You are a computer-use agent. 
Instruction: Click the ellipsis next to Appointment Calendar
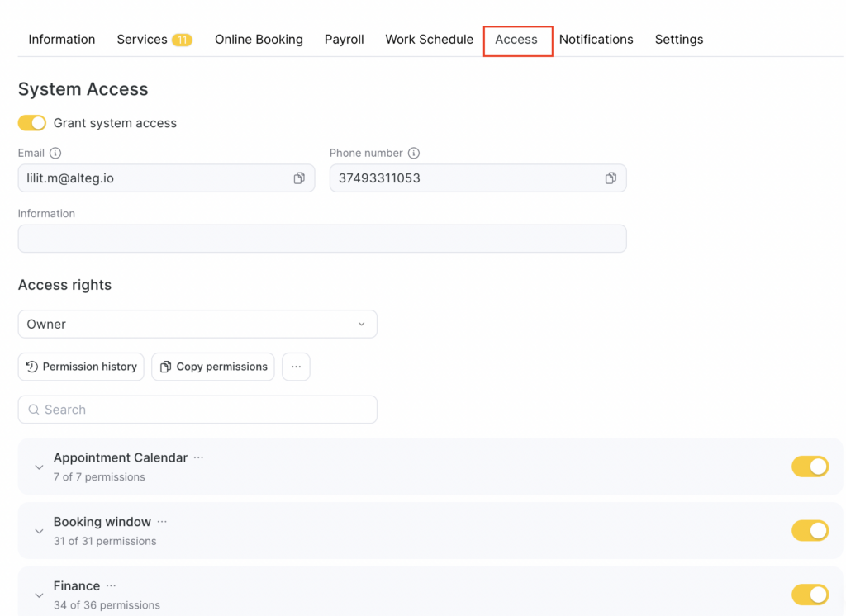point(198,457)
